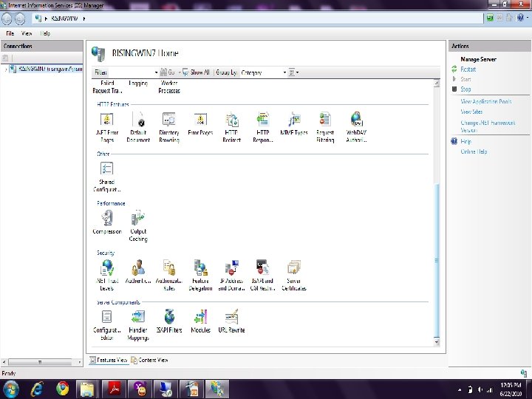Click the feature list scroll down arrow
This screenshot has height=399, width=532.
click(437, 341)
